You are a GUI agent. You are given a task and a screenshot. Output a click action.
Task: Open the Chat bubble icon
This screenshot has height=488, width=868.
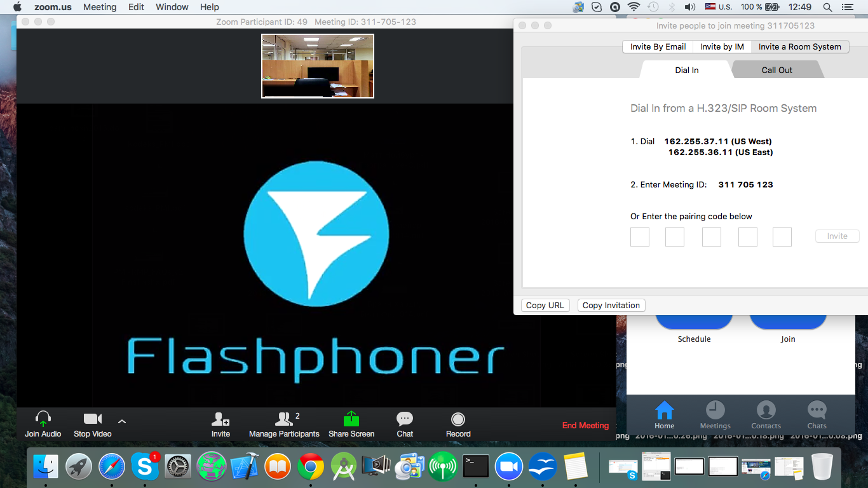[405, 420]
